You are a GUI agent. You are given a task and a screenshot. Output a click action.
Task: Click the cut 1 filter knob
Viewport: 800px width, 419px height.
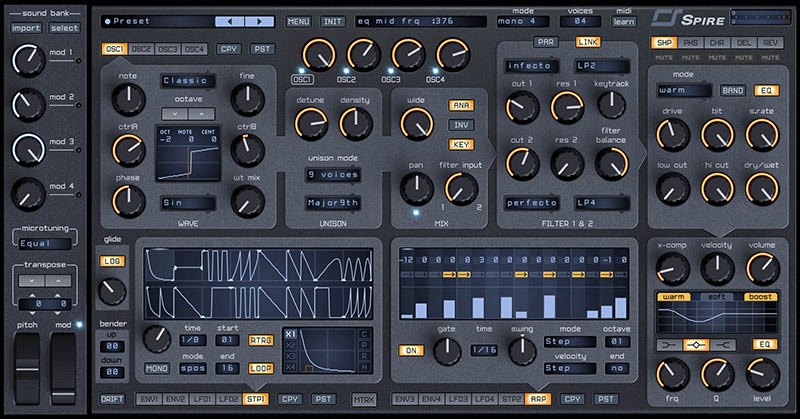tap(522, 107)
